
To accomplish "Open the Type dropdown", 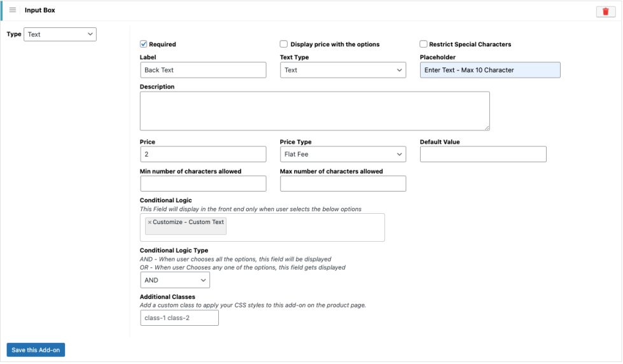I will pos(60,34).
